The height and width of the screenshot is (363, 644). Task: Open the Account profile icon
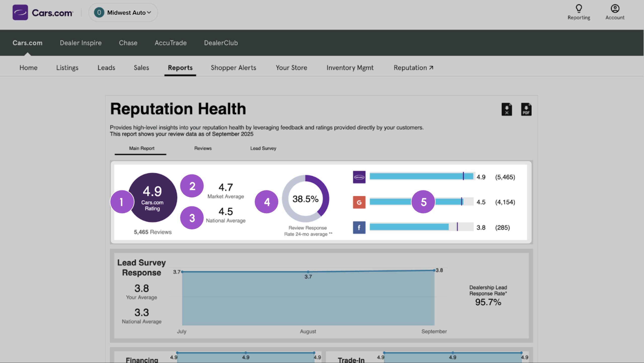(x=615, y=9)
